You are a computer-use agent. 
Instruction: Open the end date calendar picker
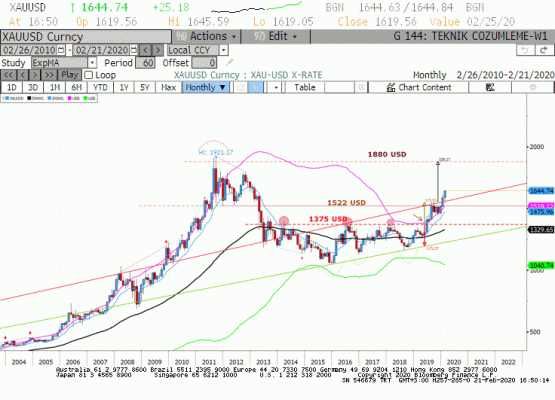coord(134,50)
